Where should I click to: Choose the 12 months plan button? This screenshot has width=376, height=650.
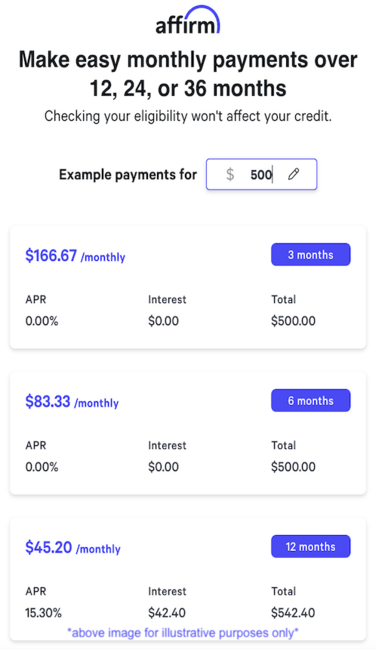click(x=311, y=546)
